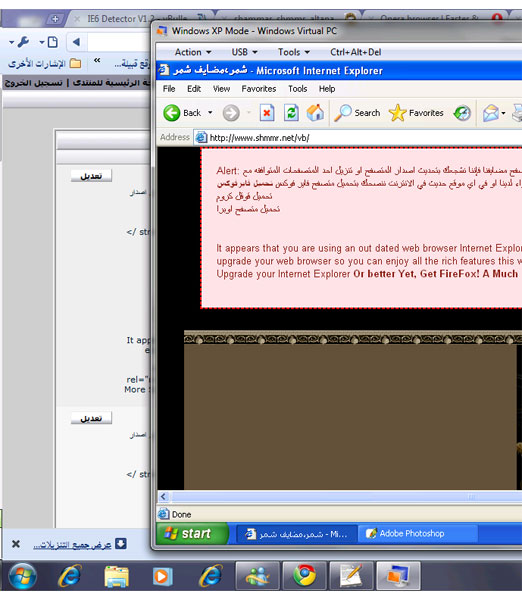
Task: Select Adobe Photoshop in XP taskbar
Action: click(418, 534)
